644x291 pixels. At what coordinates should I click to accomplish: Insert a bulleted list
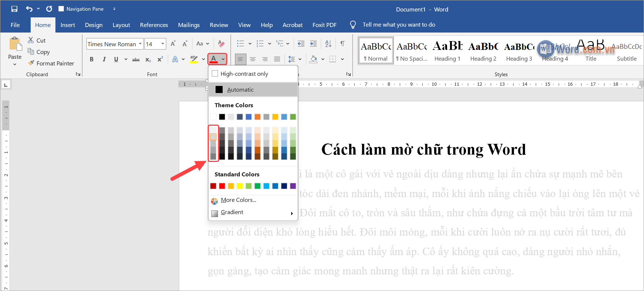point(241,44)
